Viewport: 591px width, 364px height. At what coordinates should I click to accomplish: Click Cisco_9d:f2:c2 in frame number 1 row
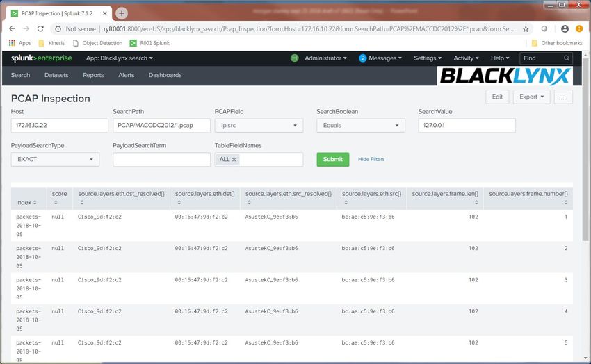tap(99, 217)
